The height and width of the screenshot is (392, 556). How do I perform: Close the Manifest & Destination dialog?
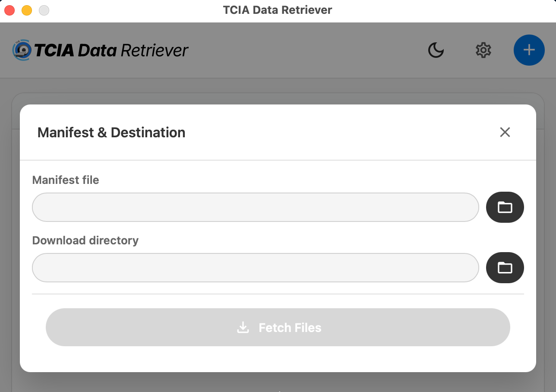[505, 132]
